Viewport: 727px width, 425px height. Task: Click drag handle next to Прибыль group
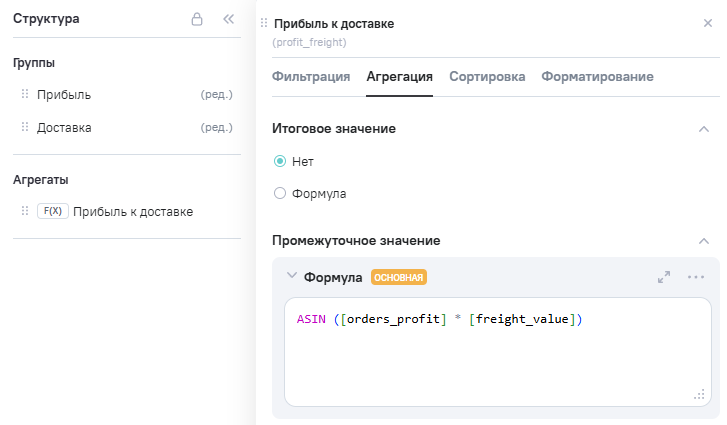point(25,95)
